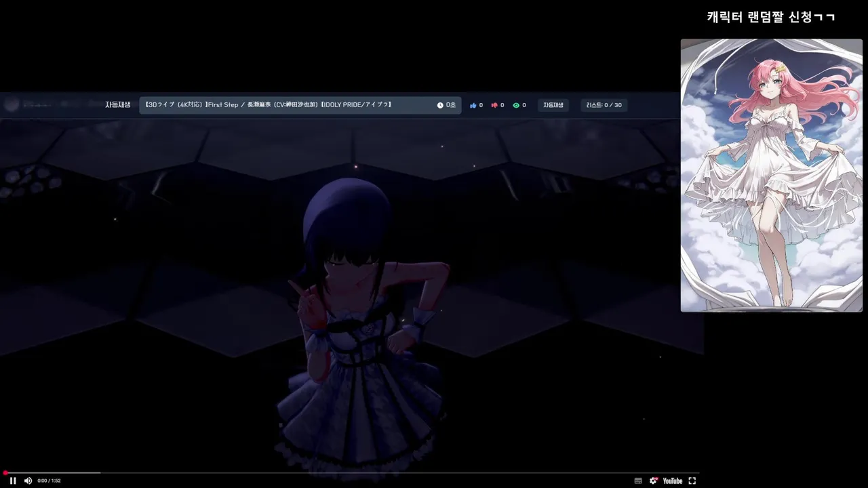Viewport: 868px width, 488px height.
Task: Enter fullscreen mode
Action: [692, 481]
